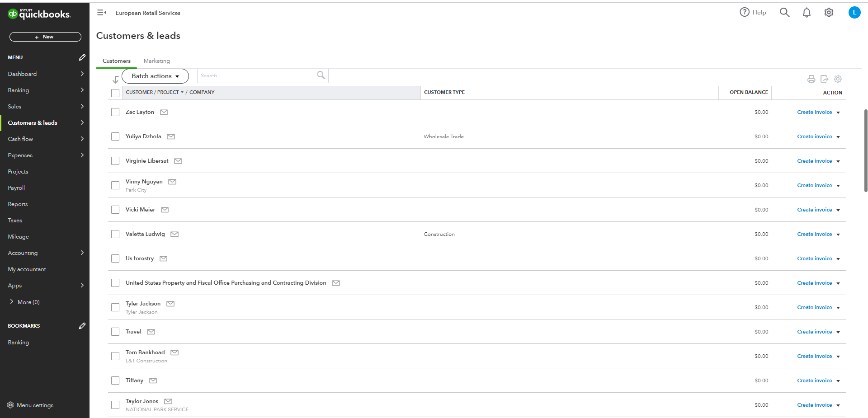The image size is (868, 418).
Task: Open the settings gear in header
Action: tap(829, 13)
